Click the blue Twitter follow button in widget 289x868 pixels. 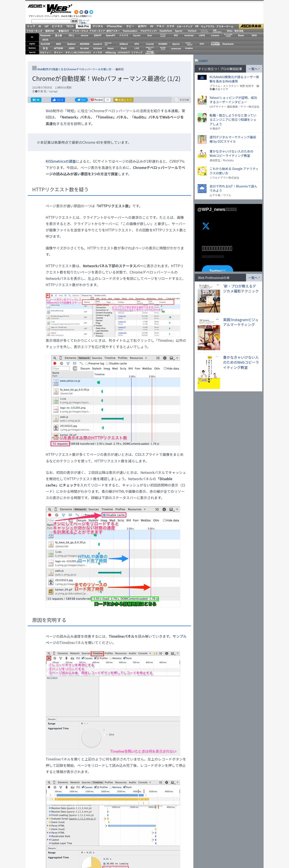pyautogui.click(x=217, y=269)
